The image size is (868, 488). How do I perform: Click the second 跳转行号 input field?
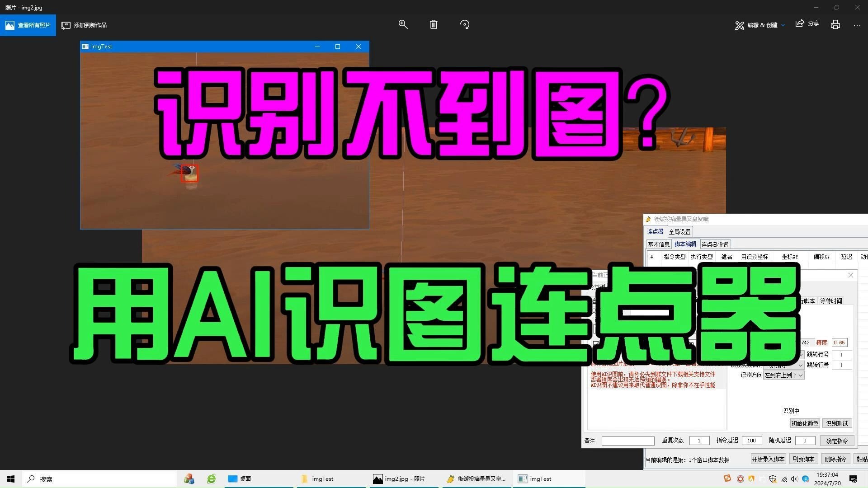pyautogui.click(x=841, y=365)
